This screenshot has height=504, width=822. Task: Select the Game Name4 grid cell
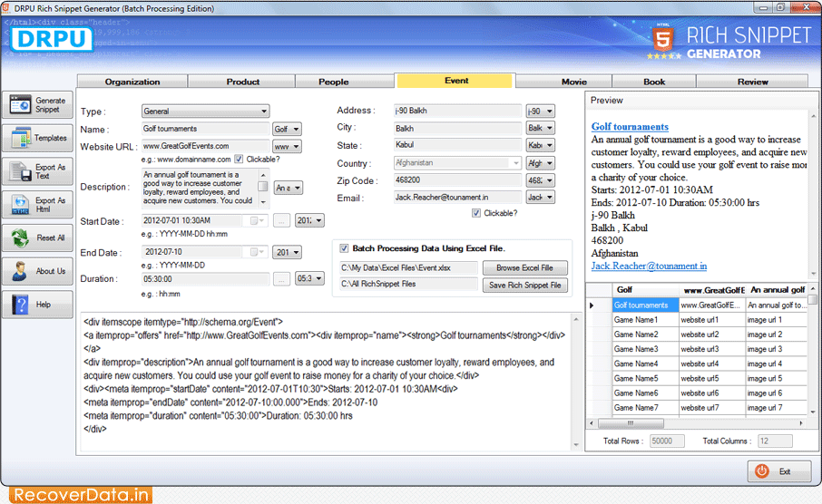645,363
